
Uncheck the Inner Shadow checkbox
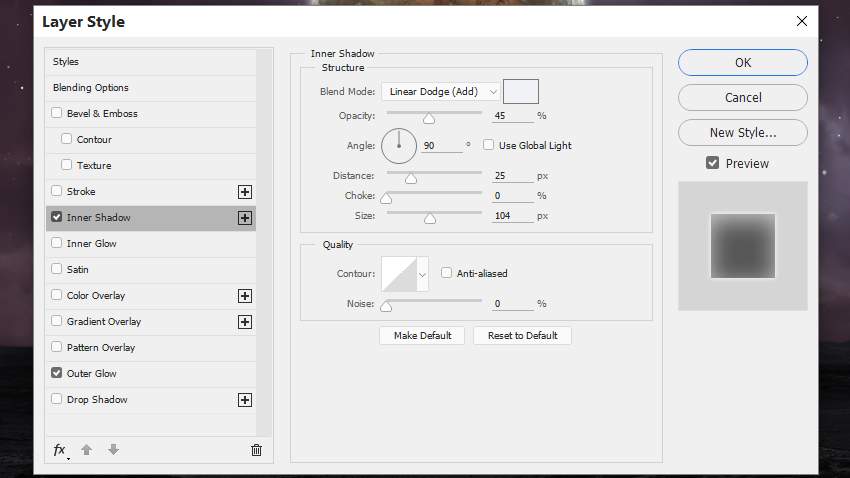[56, 217]
